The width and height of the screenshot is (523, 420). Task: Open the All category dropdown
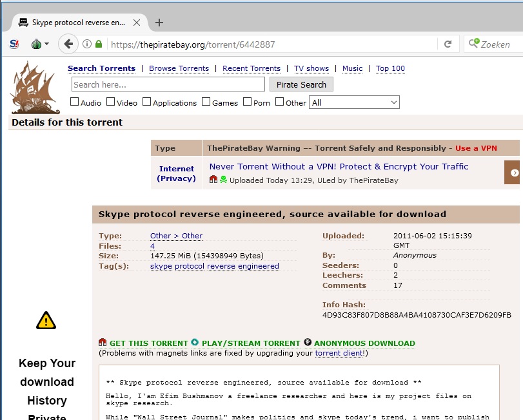tap(354, 102)
